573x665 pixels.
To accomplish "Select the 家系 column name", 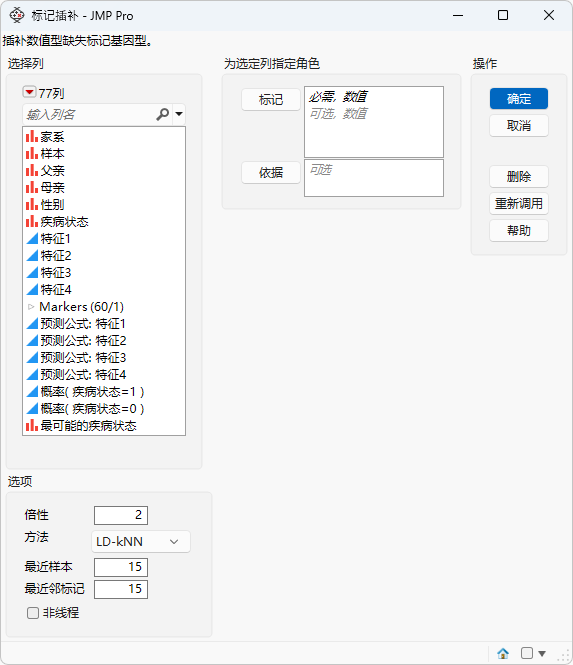I will pos(53,137).
